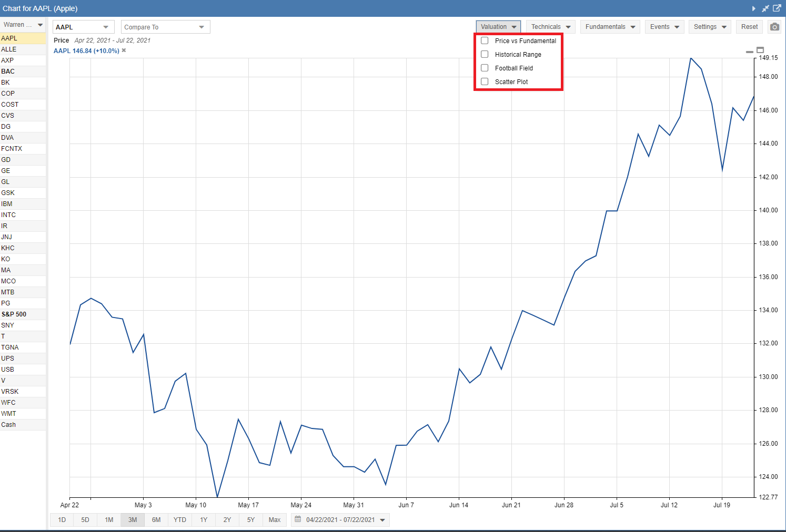Choose the YTD time range
786x532 pixels.
pyautogui.click(x=180, y=520)
